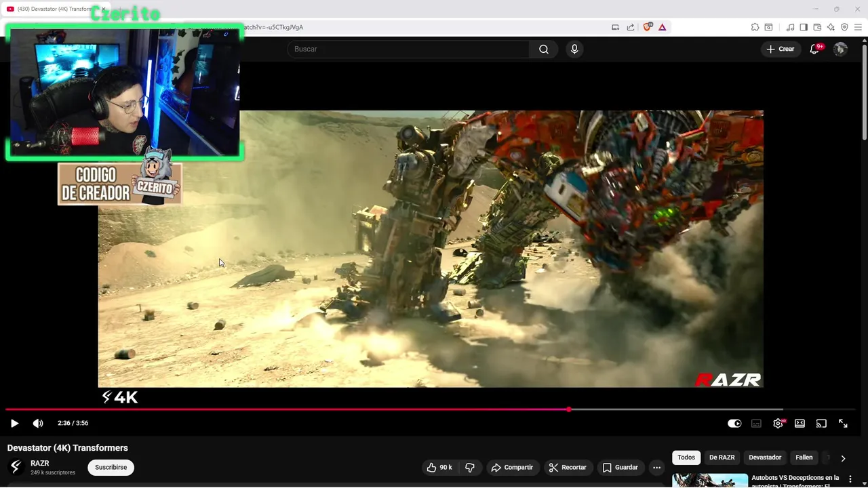Click the Brave Shields lion icon
This screenshot has width=868, height=488.
coord(648,27)
